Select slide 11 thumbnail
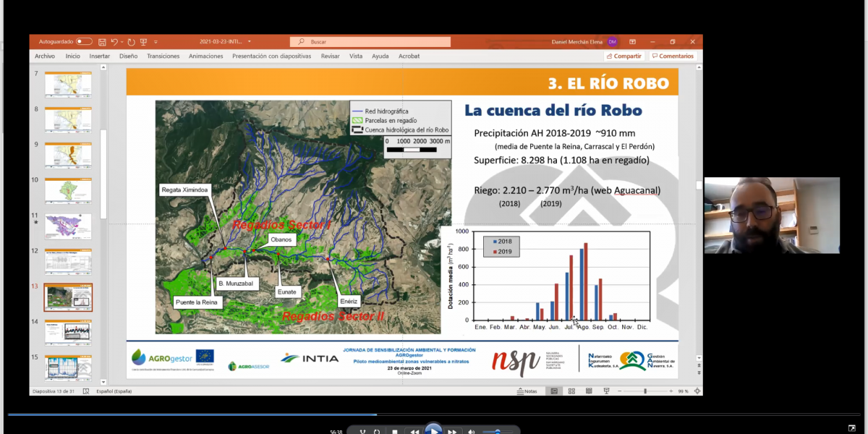 (69, 226)
